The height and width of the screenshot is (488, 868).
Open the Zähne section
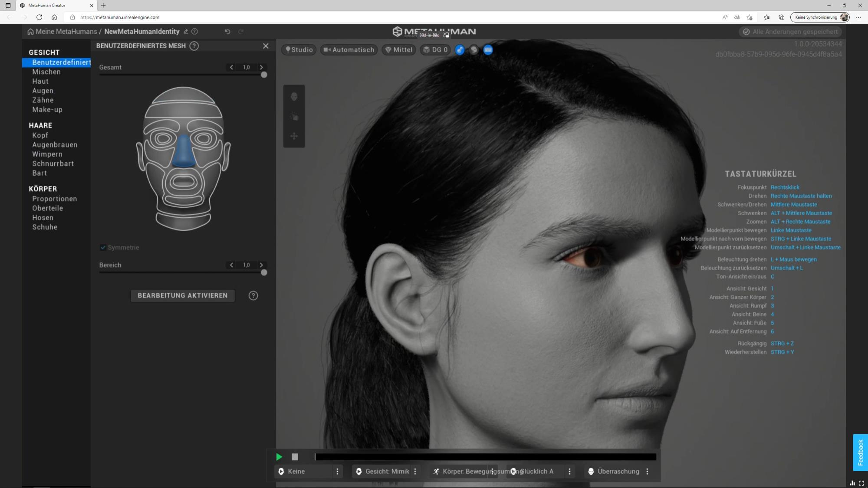[43, 100]
